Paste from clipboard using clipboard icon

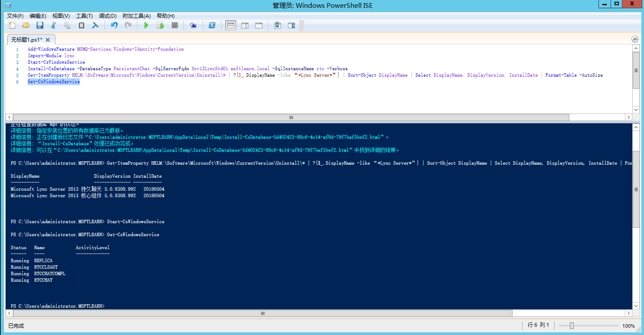82,26
